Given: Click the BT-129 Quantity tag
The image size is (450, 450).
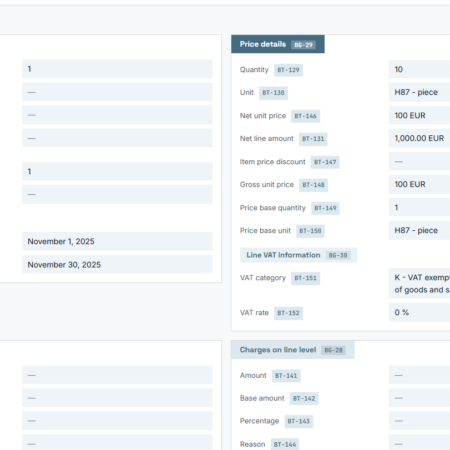Looking at the screenshot, I should [x=288, y=70].
